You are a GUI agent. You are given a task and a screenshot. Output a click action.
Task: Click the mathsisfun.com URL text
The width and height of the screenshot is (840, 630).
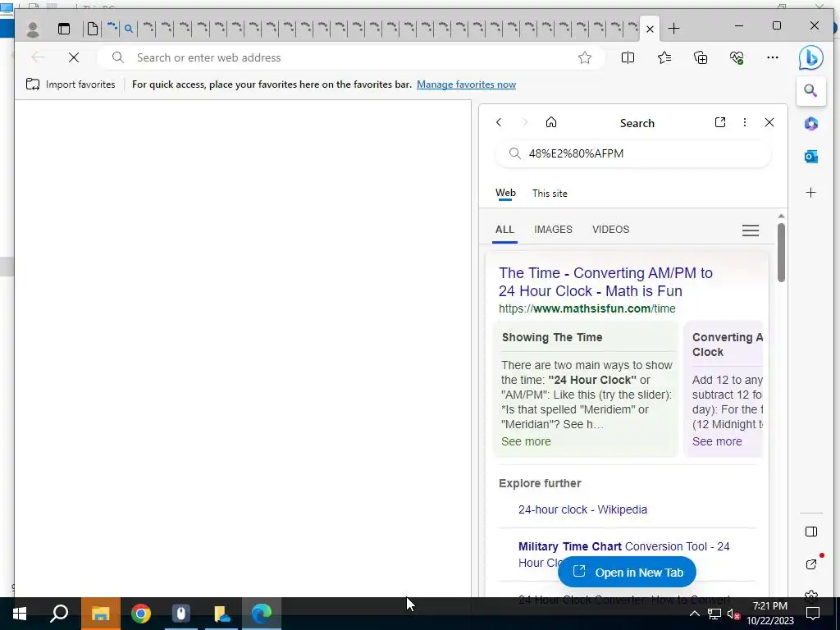(587, 308)
